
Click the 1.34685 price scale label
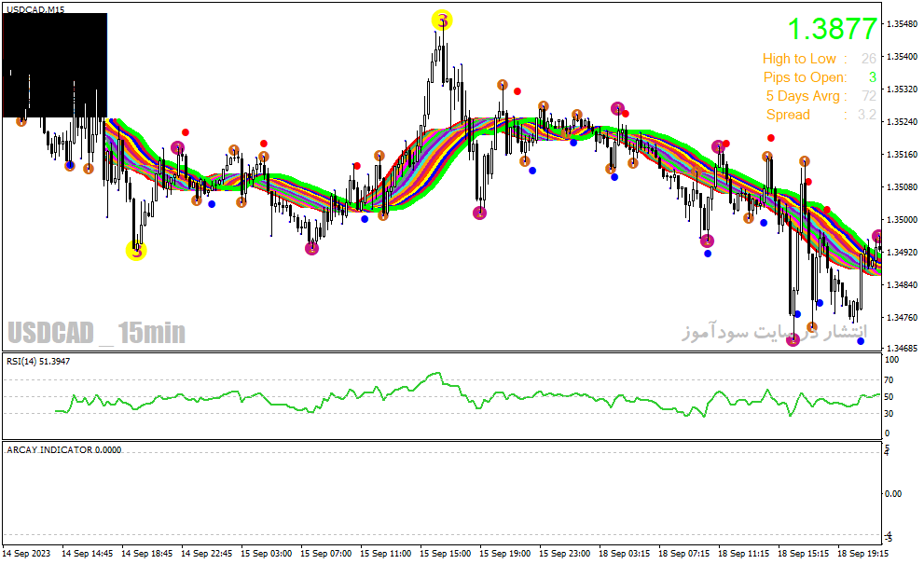(x=903, y=348)
